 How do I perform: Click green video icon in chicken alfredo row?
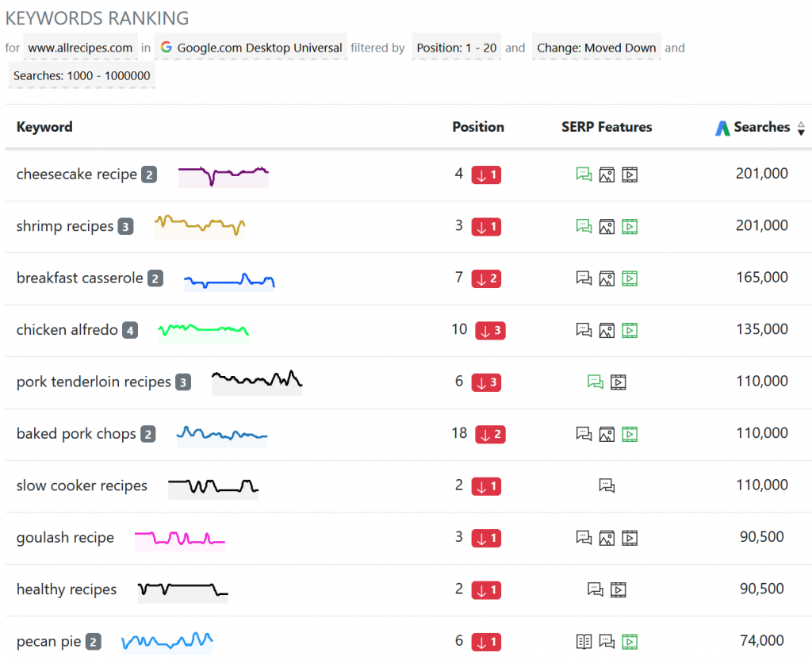[x=629, y=330]
